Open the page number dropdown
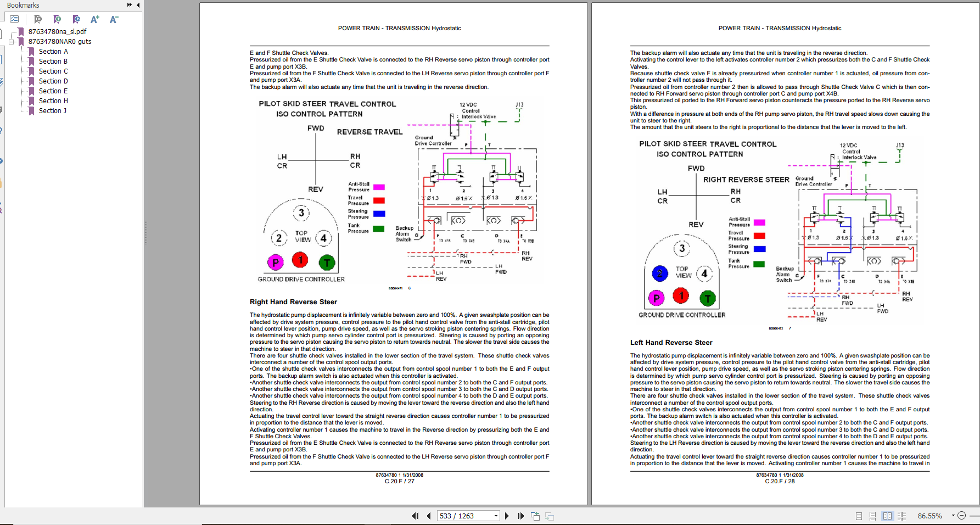 (496, 516)
